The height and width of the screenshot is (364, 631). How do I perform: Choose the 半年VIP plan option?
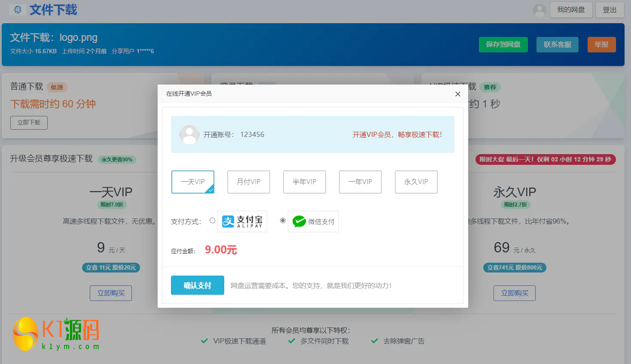click(305, 182)
